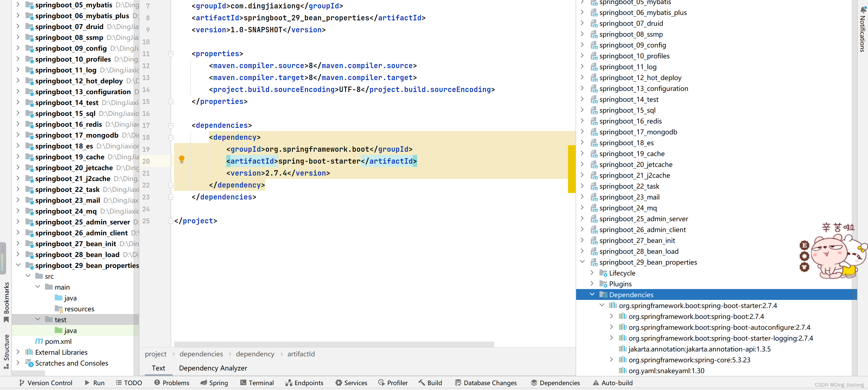This screenshot has height=390, width=868.
Task: Toggle fold marker at dependency opening tag
Action: tap(171, 138)
